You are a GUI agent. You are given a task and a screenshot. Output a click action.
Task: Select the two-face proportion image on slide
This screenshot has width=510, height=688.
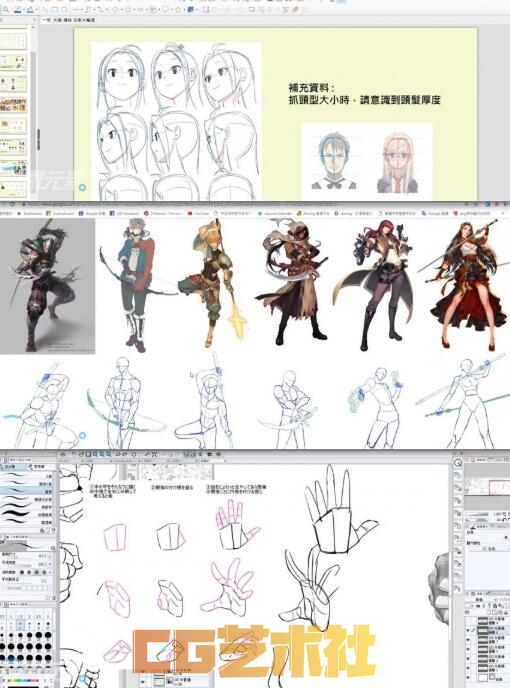click(367, 161)
